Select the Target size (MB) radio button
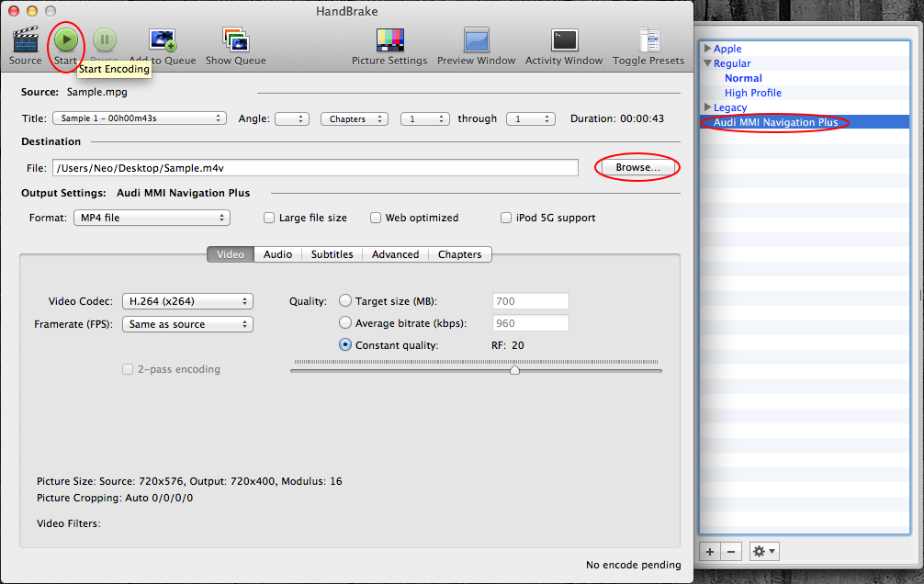This screenshot has height=584, width=924. click(x=345, y=300)
